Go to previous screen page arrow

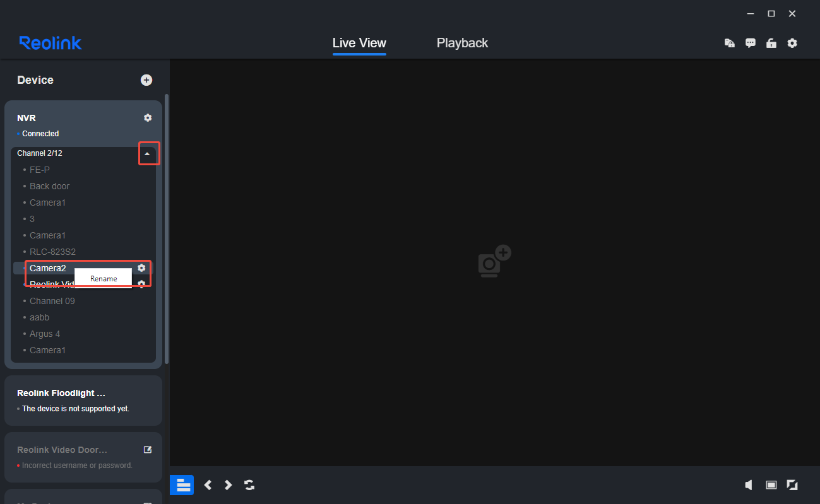(208, 485)
